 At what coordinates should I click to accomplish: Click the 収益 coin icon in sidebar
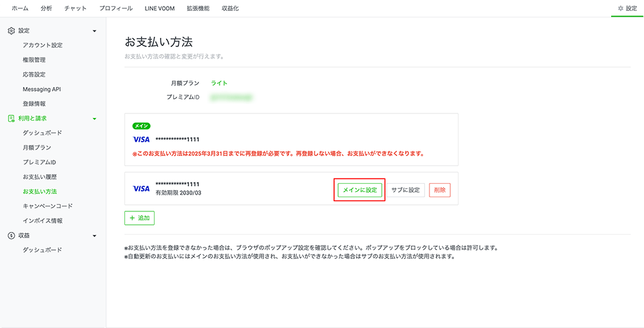[x=11, y=236]
